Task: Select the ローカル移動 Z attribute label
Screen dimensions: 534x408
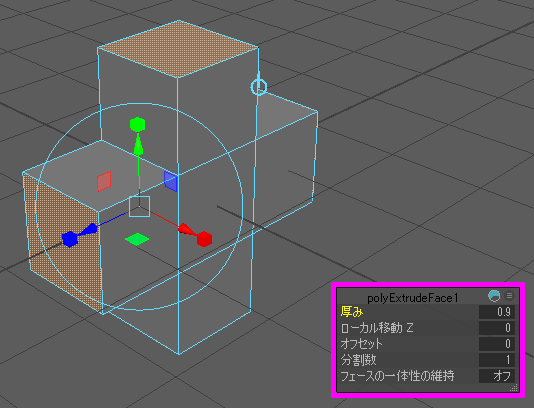Action: point(377,328)
